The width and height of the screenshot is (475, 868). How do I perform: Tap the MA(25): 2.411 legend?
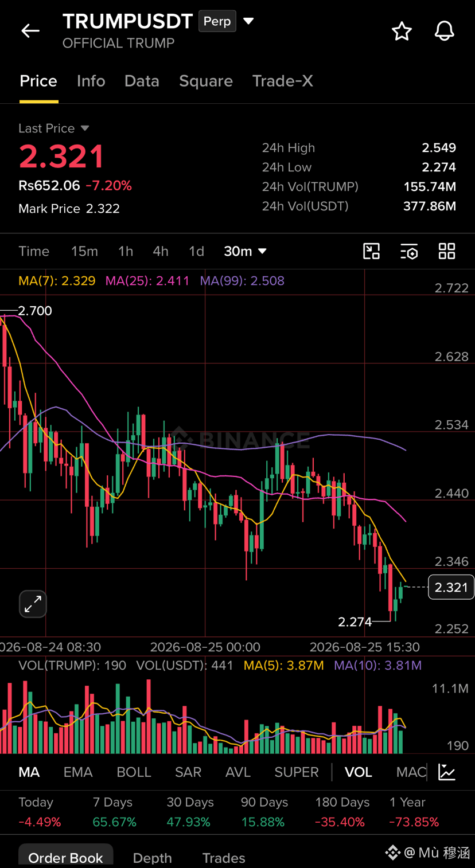147,281
